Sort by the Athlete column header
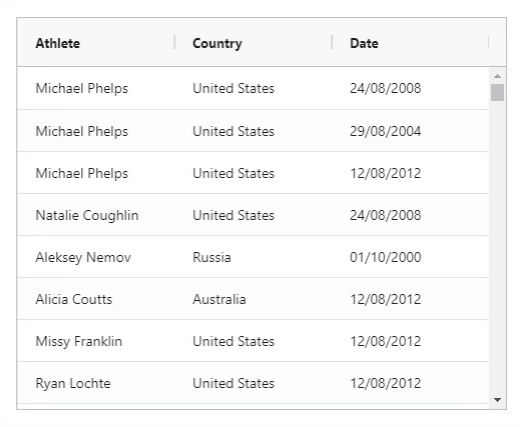Screen dimensions: 524x427 (58, 43)
